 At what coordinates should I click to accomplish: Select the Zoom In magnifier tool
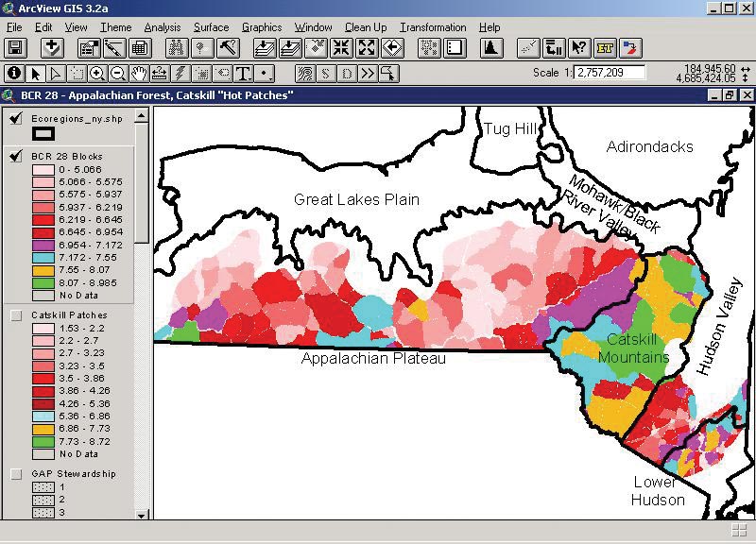coord(97,74)
